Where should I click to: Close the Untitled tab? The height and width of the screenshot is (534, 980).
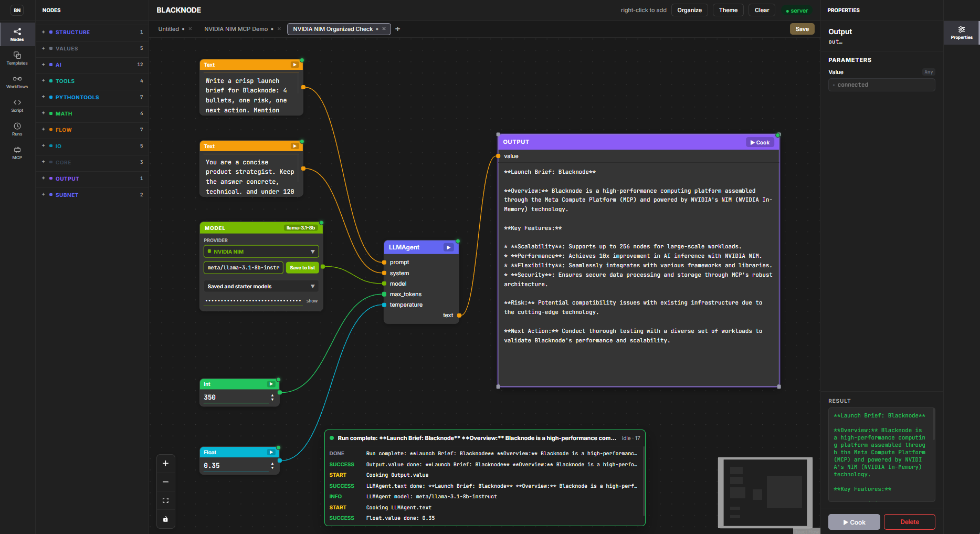tap(190, 29)
